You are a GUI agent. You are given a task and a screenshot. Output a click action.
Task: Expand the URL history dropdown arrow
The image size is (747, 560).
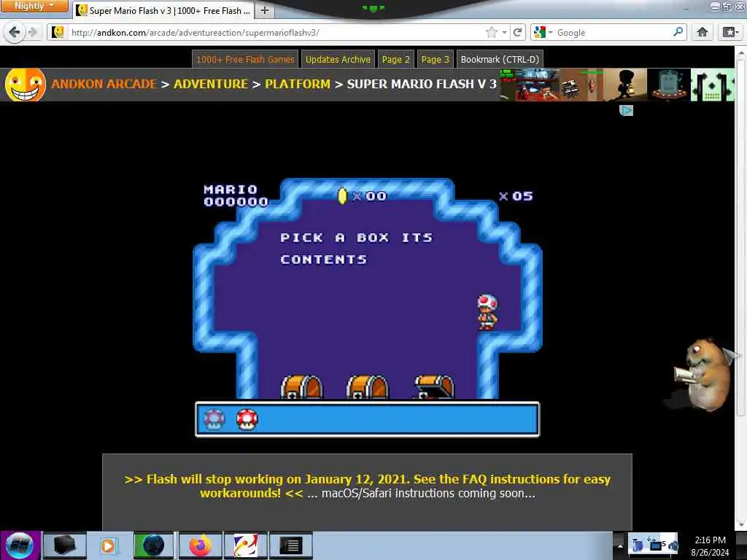click(x=504, y=32)
